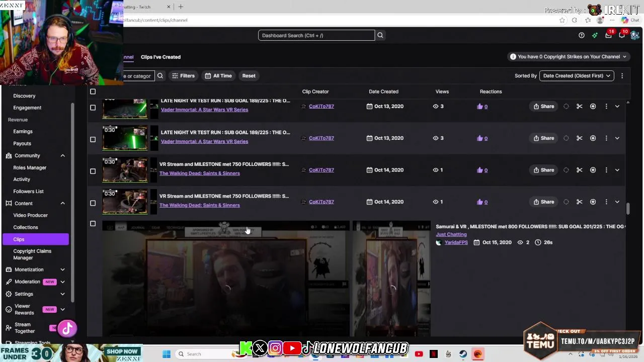The height and width of the screenshot is (362, 644).
Task: Collapse the Content sidebar section
Action: [x=62, y=203]
